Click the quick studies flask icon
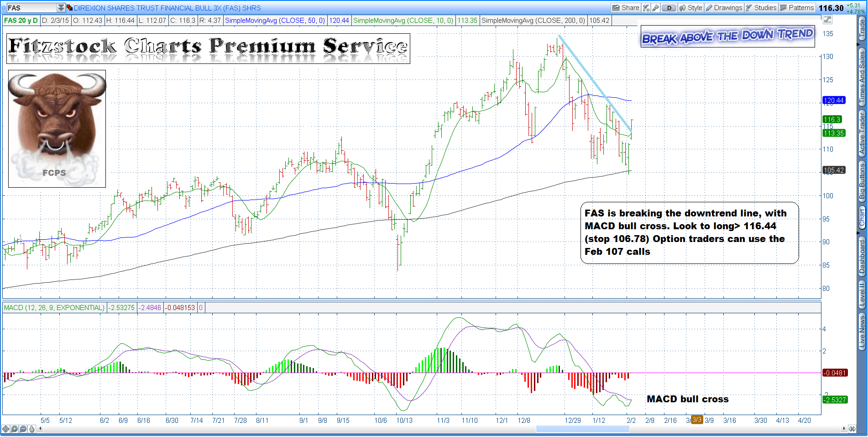 pos(646,8)
